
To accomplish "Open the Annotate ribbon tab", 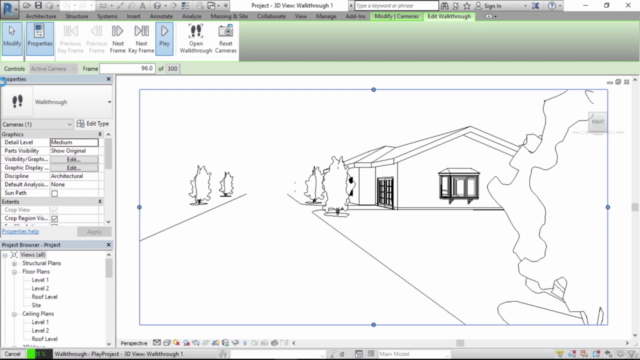I will (x=161, y=16).
